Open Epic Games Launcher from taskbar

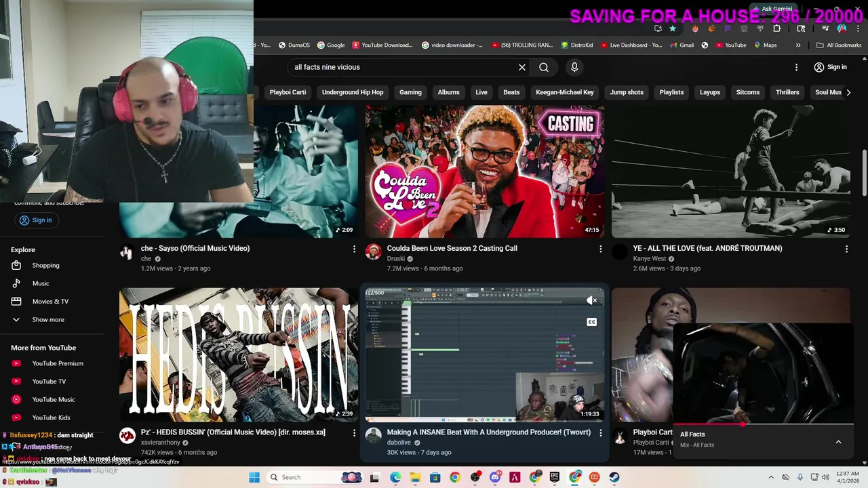coord(555,477)
